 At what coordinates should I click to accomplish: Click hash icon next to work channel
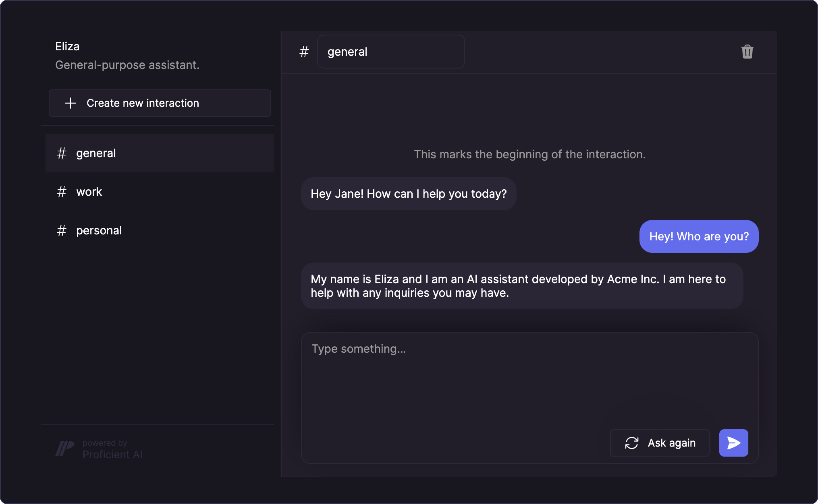tap(61, 192)
